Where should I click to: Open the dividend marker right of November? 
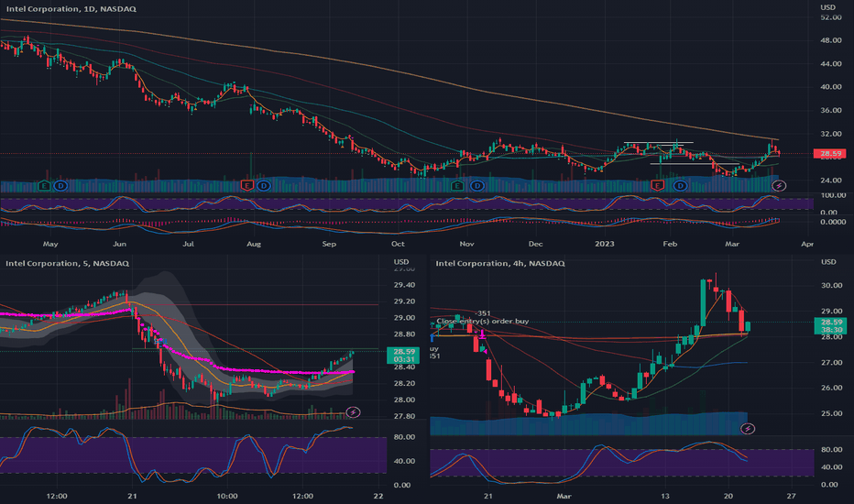477,186
